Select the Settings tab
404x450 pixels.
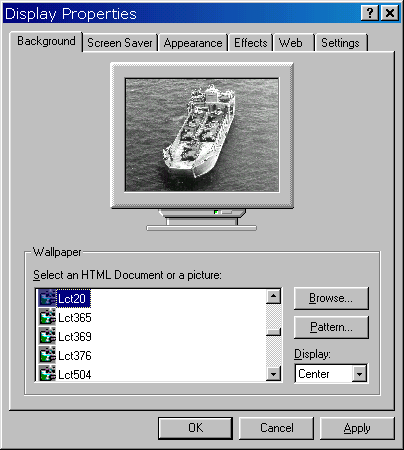pyautogui.click(x=340, y=43)
